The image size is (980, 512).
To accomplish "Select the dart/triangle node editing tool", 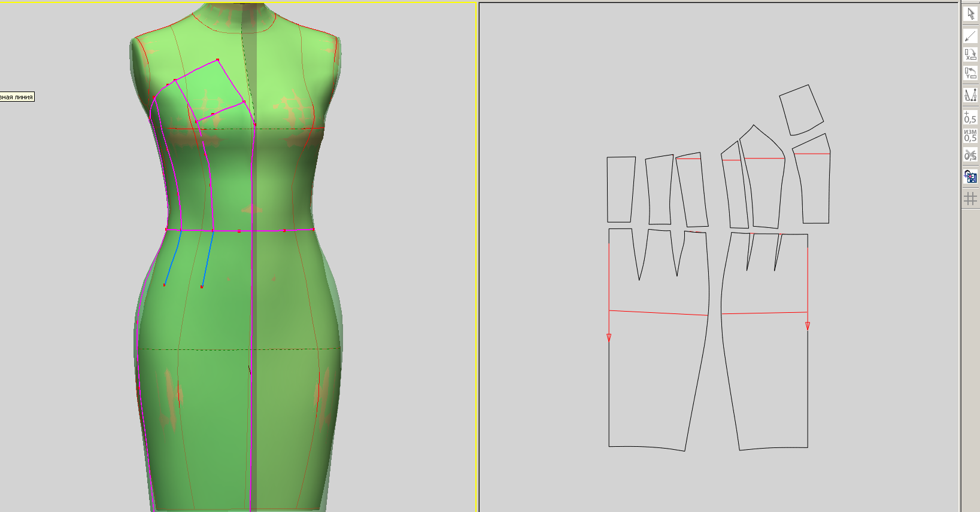I will pos(970,95).
